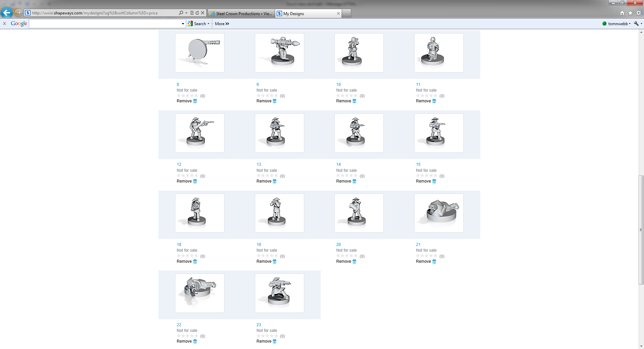Click trash icon to remove design 8
The width and height of the screenshot is (644, 349).
195,101
